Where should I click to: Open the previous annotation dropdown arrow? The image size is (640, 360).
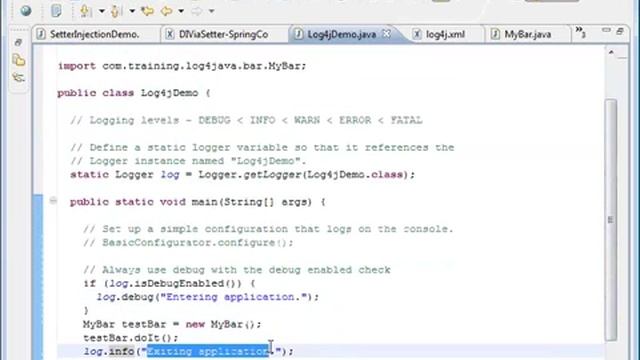pyautogui.click(x=132, y=11)
